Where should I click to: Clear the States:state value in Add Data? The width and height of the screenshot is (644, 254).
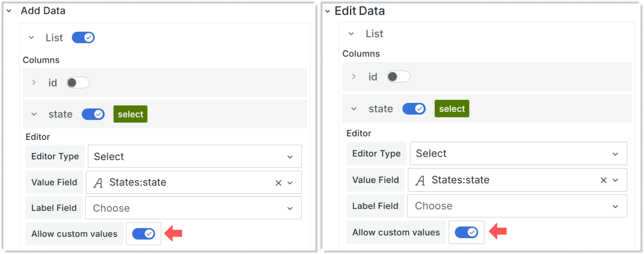[278, 182]
